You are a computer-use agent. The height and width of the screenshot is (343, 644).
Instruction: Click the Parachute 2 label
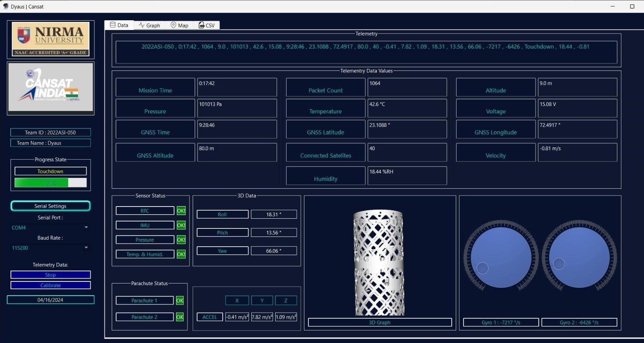pos(145,317)
